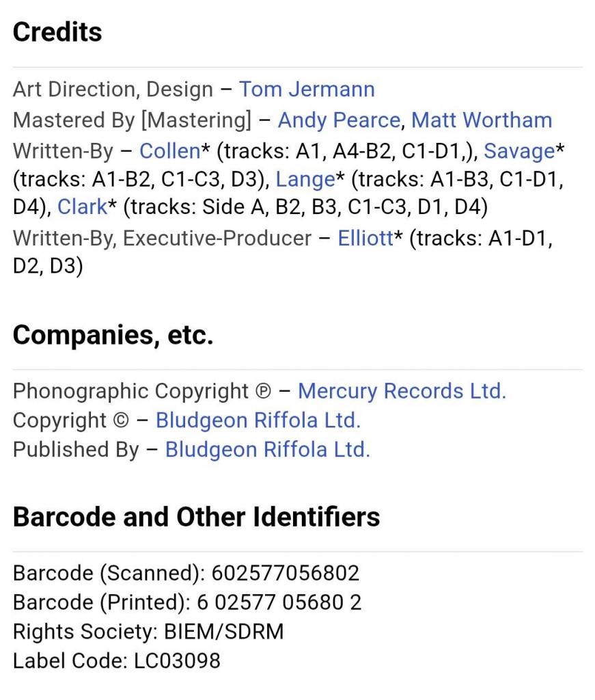Screen dimensions: 595x700
Task: Open Matt Wortham mastering credit link
Action: point(482,120)
